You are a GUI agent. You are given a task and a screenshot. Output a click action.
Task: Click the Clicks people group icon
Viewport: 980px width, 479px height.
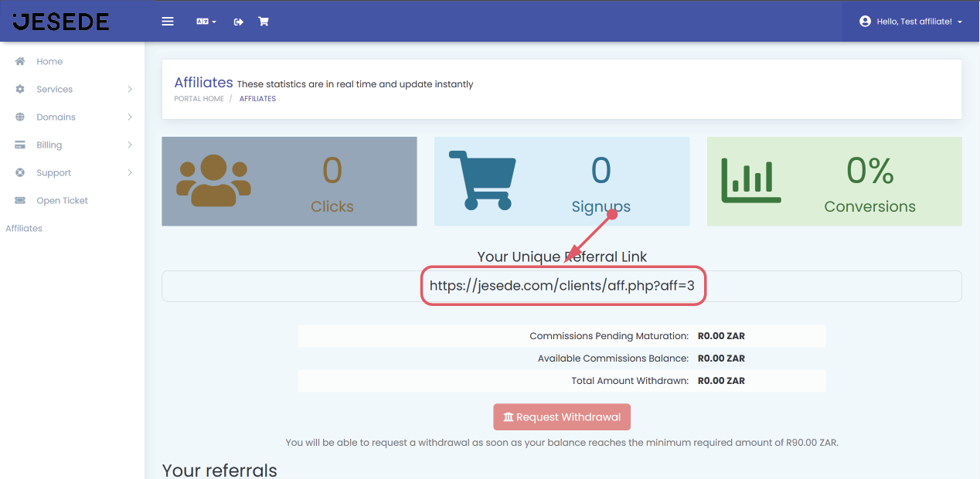213,181
